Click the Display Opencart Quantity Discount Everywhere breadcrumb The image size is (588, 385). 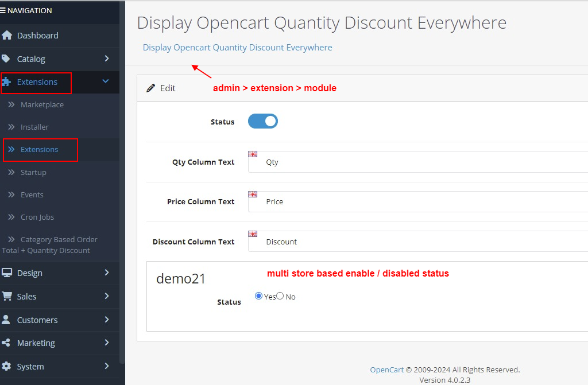[237, 48]
